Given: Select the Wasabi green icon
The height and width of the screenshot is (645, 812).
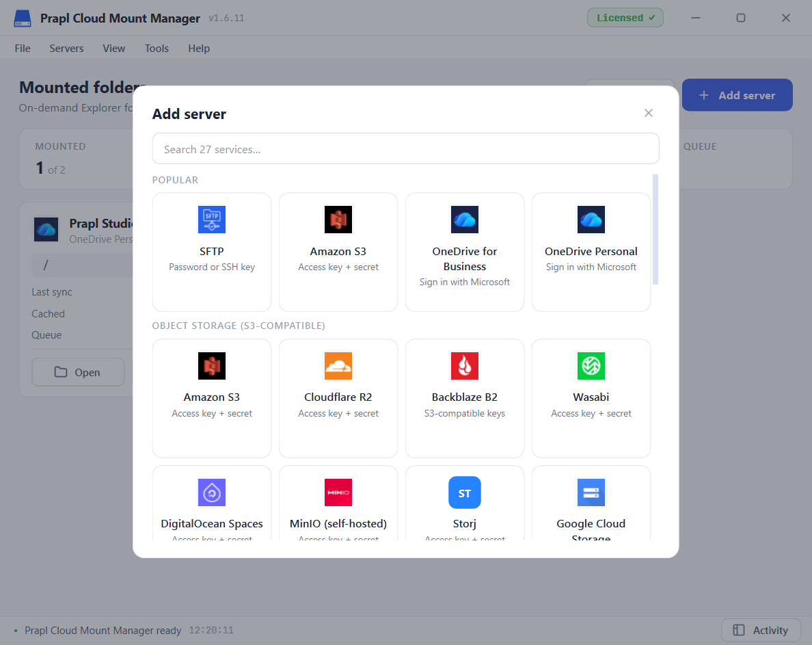Looking at the screenshot, I should tap(591, 366).
